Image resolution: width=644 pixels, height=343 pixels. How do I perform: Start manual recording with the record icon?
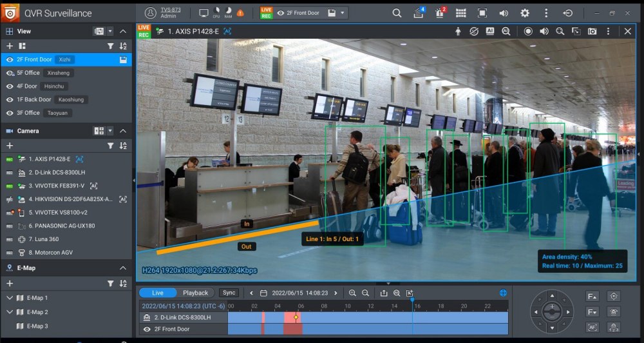tap(528, 31)
